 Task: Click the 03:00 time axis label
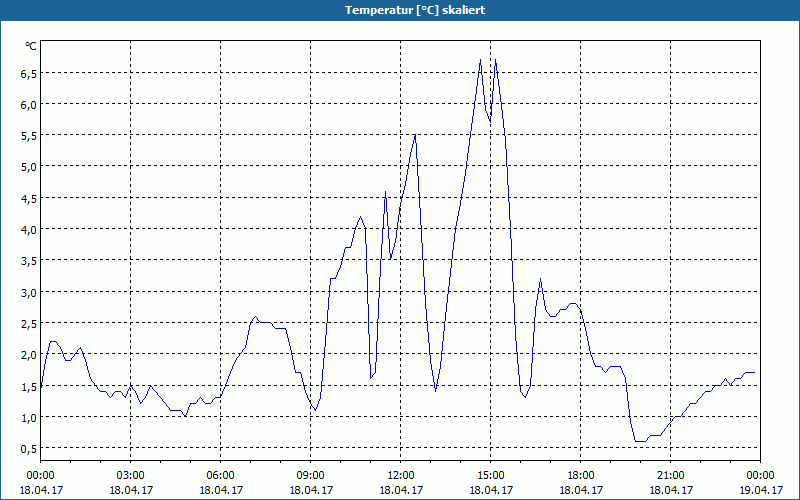click(131, 476)
